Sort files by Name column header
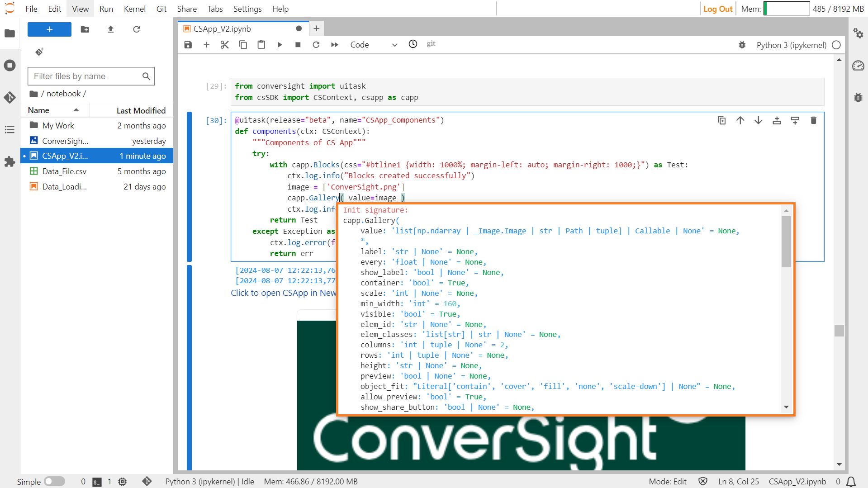868x488 pixels. [x=55, y=110]
